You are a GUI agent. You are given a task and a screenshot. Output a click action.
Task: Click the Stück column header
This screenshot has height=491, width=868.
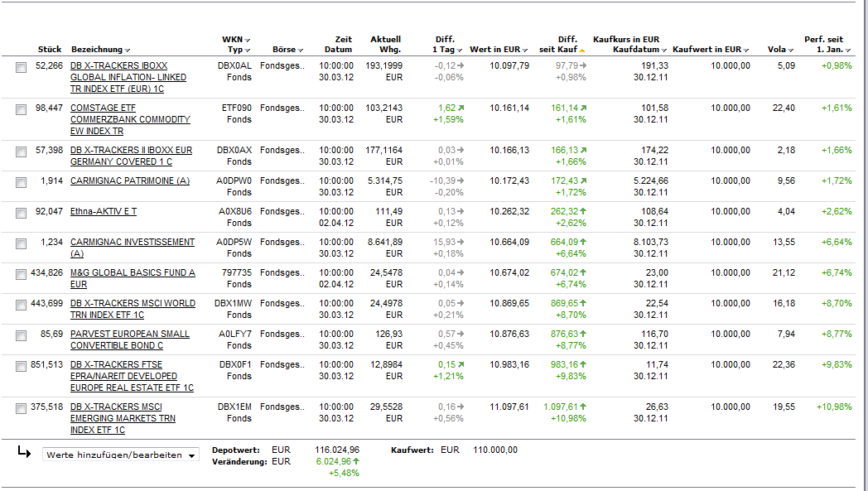coord(50,50)
